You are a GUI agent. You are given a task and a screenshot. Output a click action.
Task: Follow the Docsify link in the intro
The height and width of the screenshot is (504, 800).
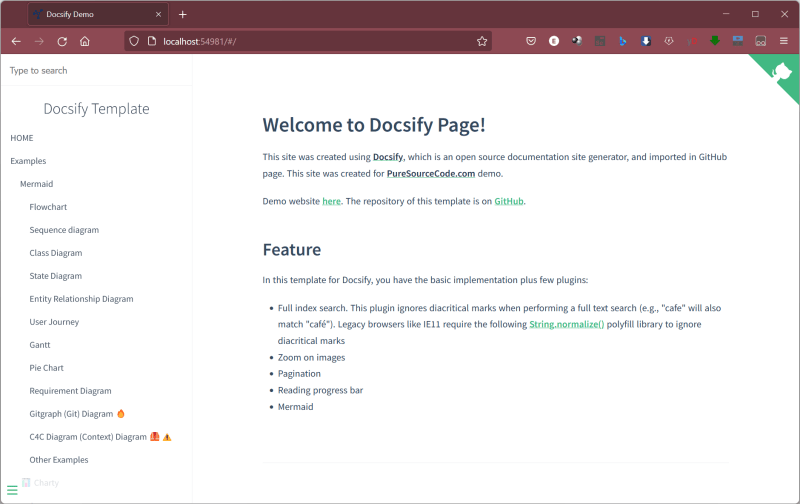click(388, 157)
